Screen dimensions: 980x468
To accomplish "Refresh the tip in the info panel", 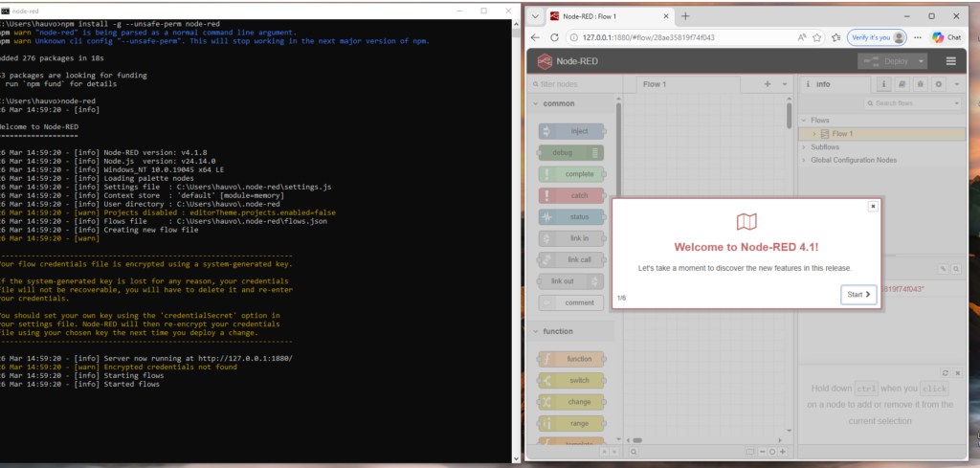I will (x=944, y=372).
